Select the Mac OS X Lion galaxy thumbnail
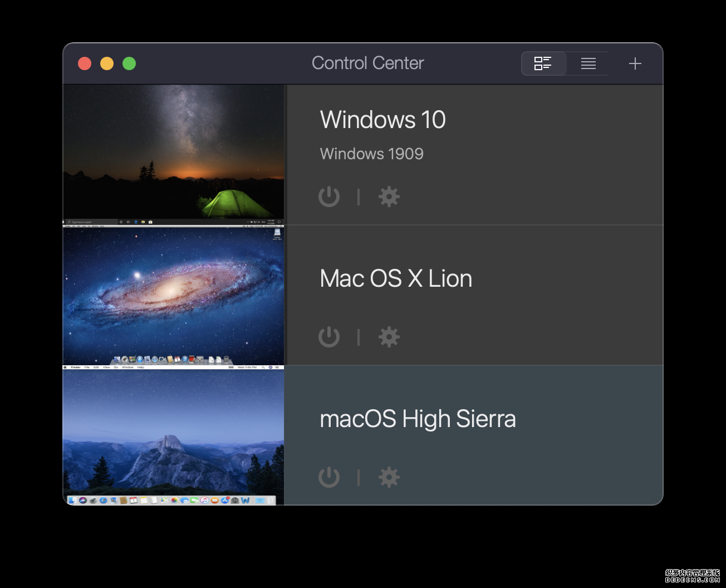This screenshot has width=726, height=588. (173, 295)
